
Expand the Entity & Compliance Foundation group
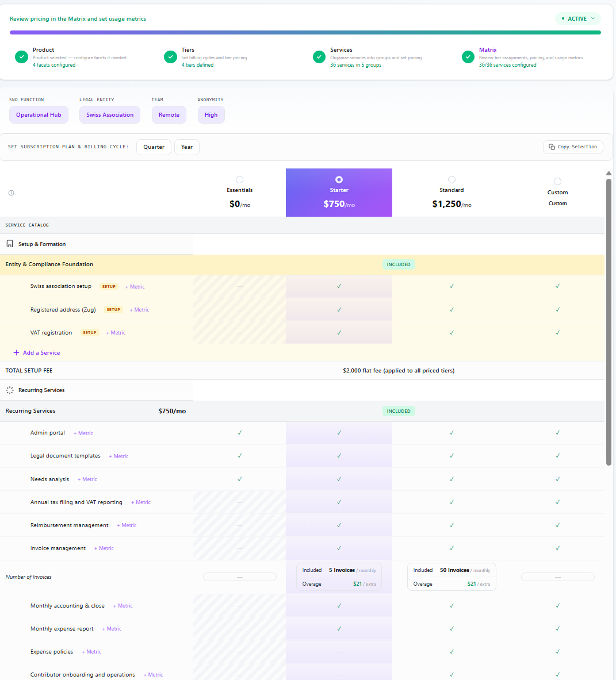(302, 264)
